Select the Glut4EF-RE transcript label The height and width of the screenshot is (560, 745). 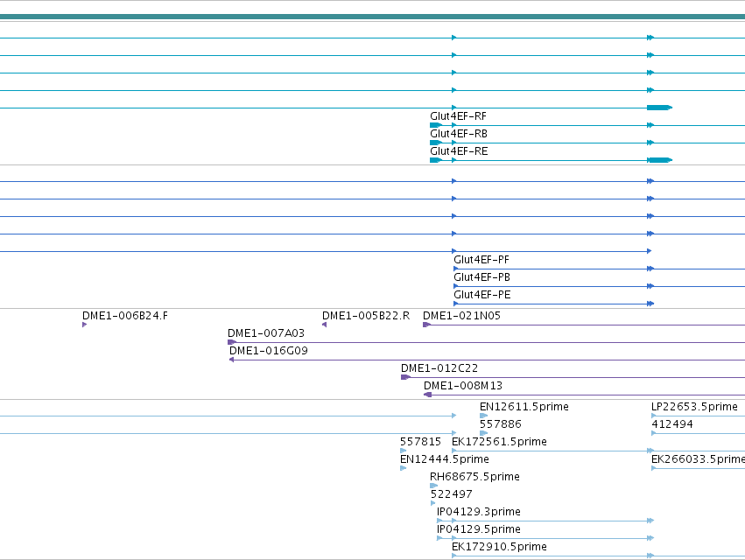click(x=459, y=151)
